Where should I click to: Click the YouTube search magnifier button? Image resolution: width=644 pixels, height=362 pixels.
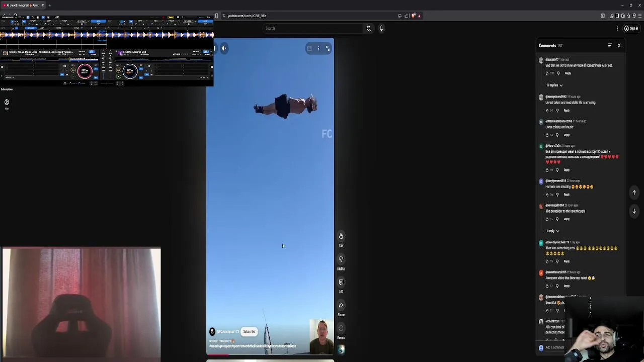369,29
